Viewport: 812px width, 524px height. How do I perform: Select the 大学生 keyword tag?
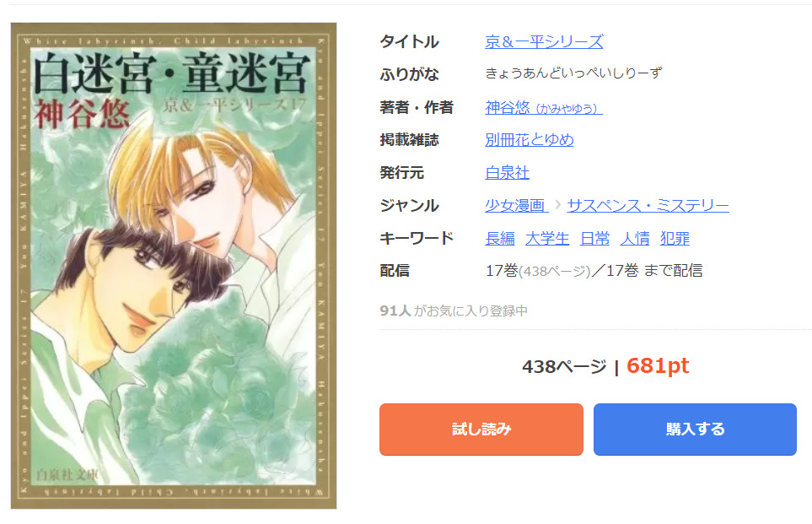click(547, 238)
